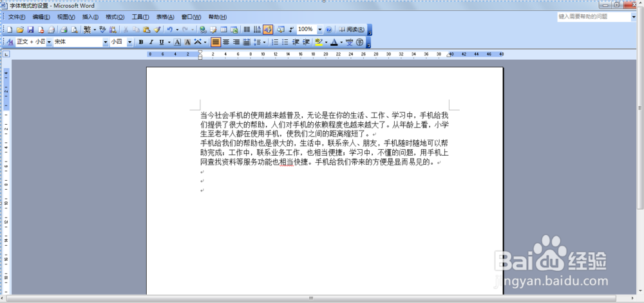Open the 帮助(H) menu
Viewport: 644px width, 303px height.
pyautogui.click(x=217, y=17)
